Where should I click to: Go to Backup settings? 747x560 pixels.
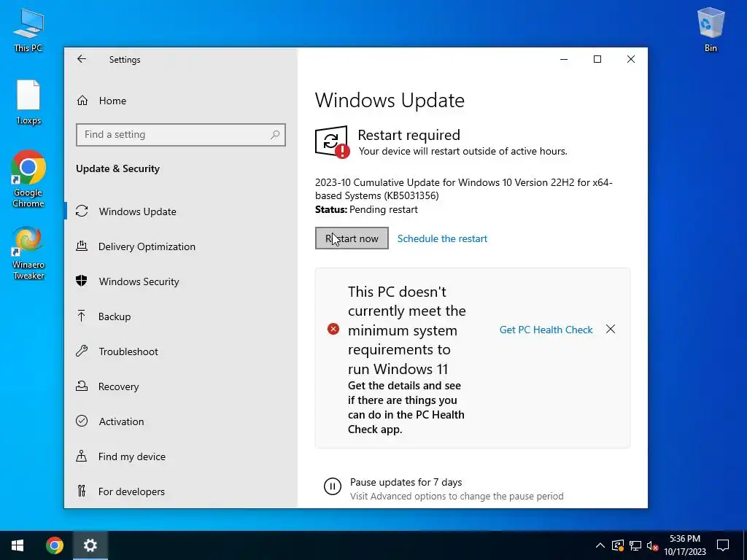click(181, 316)
